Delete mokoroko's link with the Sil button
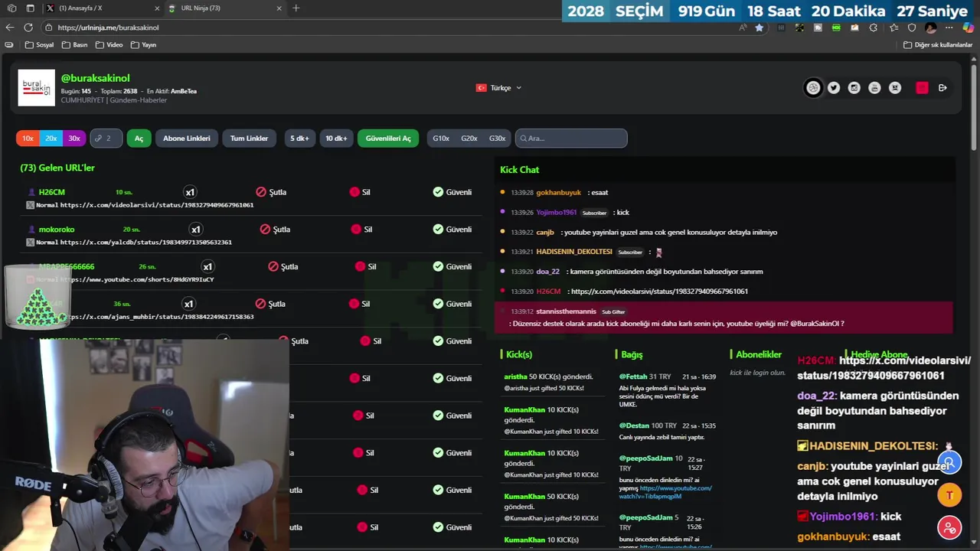This screenshot has width=980, height=551. (361, 230)
